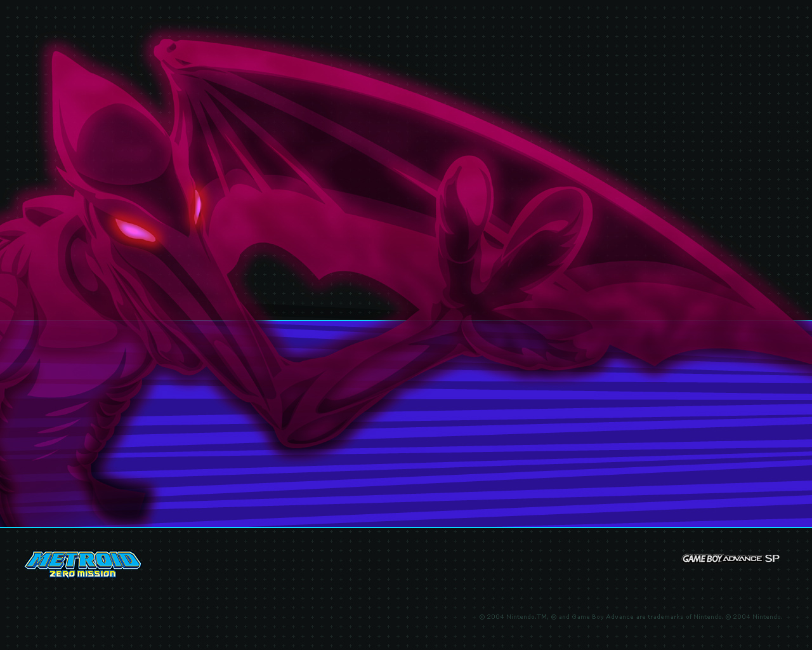
Task: Click the Zero Mission subtitle text
Action: pyautogui.click(x=83, y=574)
